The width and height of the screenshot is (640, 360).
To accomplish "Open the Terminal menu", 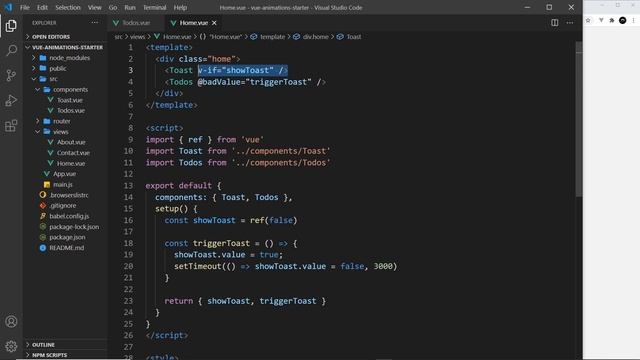I will pos(155,7).
